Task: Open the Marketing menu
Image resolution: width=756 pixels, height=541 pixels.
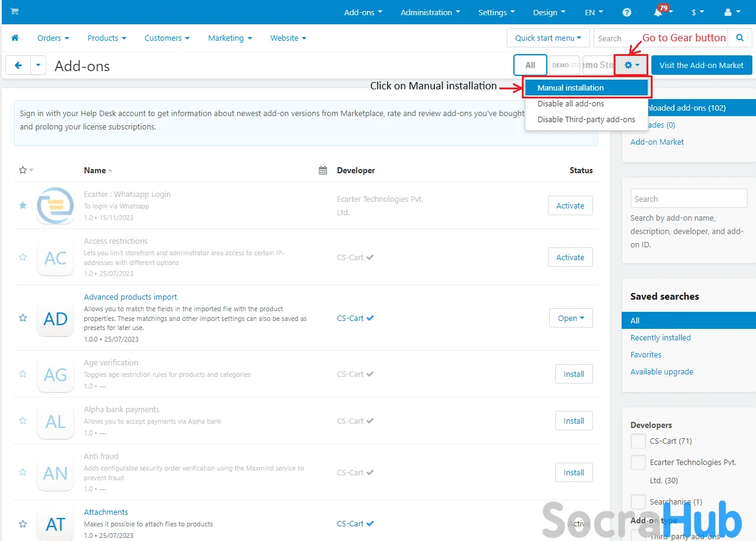Action: pyautogui.click(x=230, y=38)
